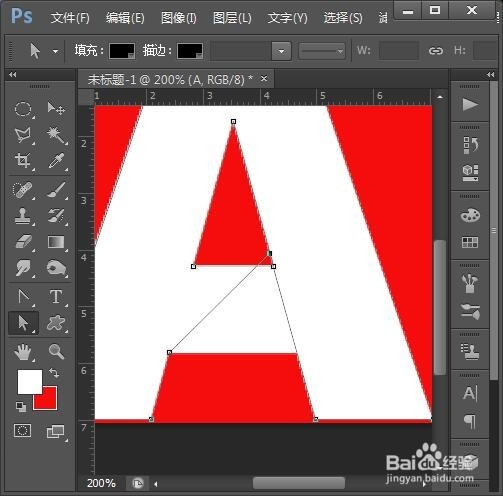Viewport: 503px width, 496px height.
Task: Choose the Crop tool
Action: pyautogui.click(x=23, y=161)
